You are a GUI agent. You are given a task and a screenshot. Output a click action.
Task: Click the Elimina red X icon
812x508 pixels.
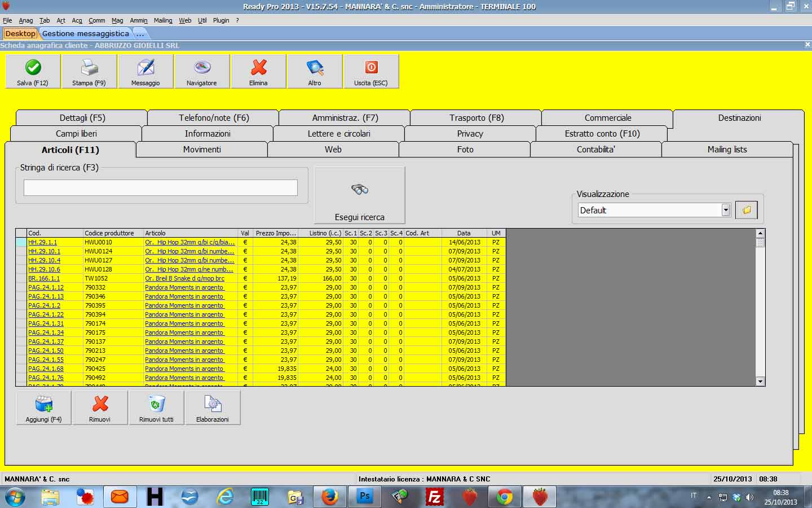point(258,68)
